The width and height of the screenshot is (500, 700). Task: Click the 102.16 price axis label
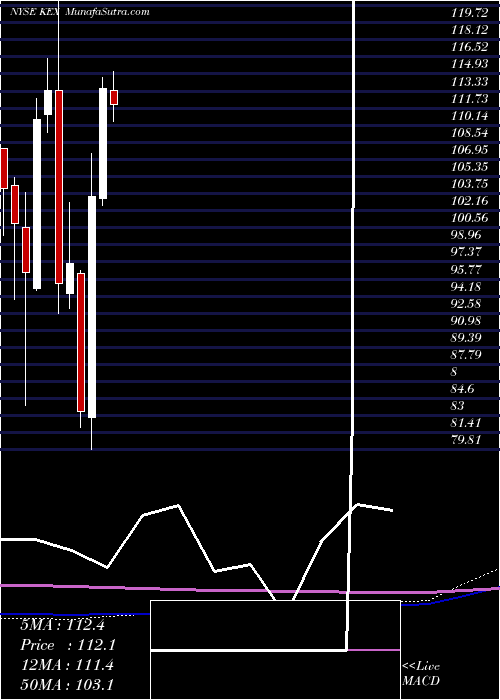(469, 201)
